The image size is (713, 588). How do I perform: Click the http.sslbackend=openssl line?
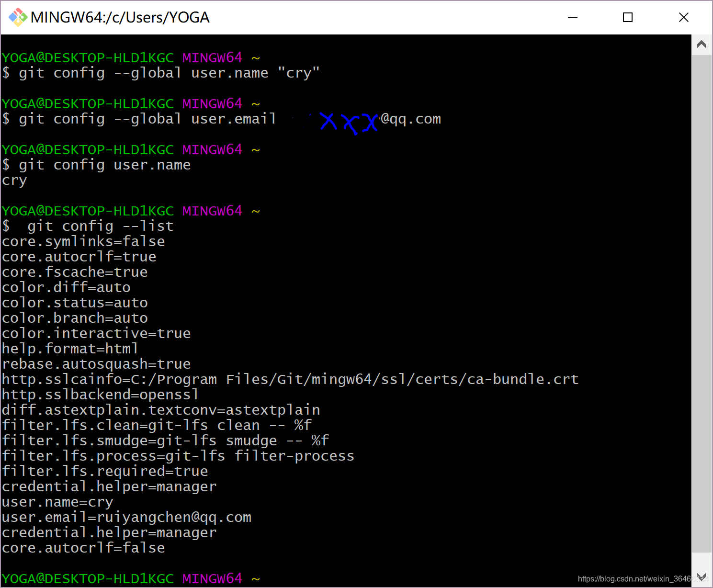101,395
